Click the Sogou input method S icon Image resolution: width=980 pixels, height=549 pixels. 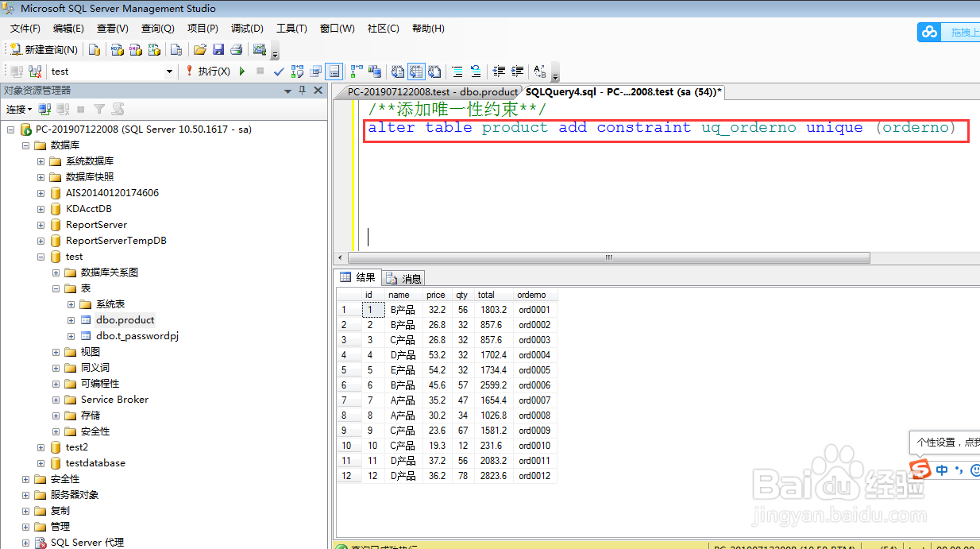920,469
